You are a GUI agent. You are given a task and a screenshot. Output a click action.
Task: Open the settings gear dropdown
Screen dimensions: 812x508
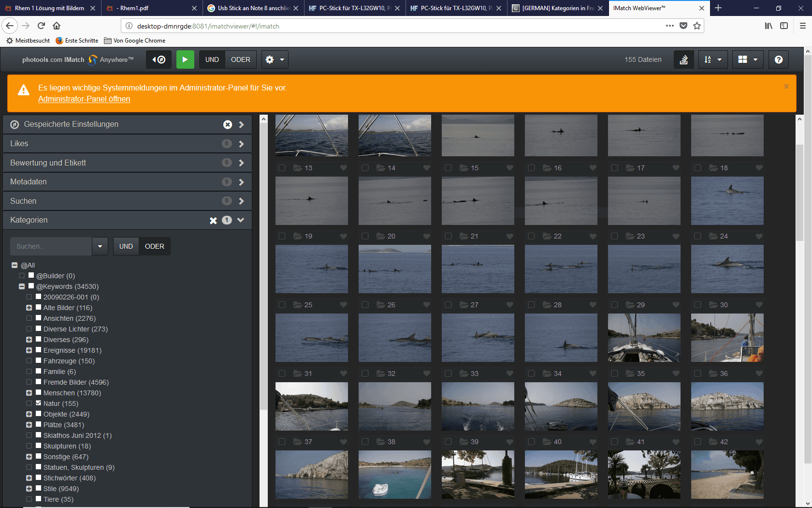tap(275, 60)
